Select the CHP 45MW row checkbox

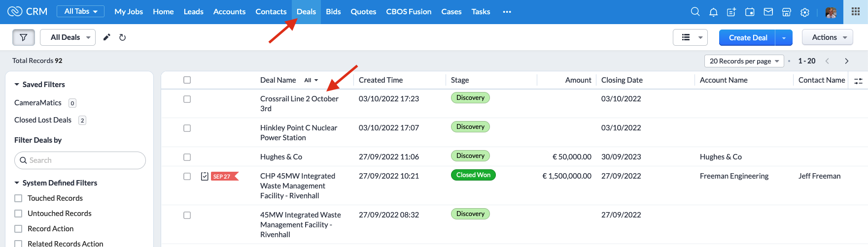click(187, 176)
